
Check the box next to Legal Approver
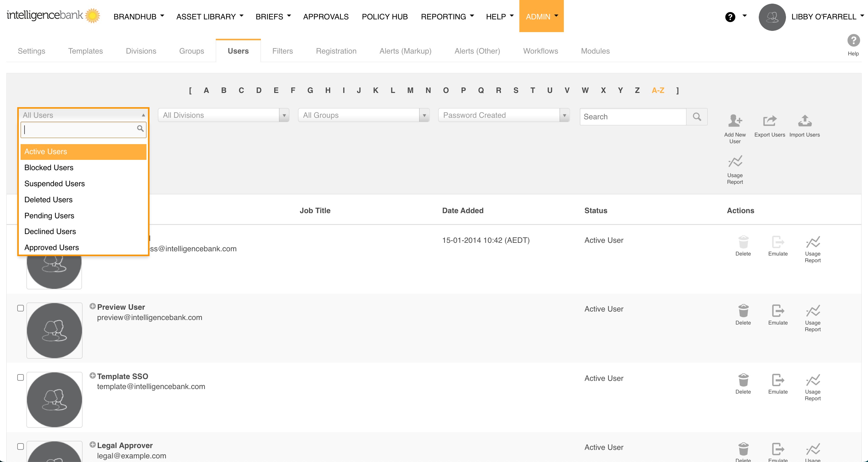(x=20, y=446)
